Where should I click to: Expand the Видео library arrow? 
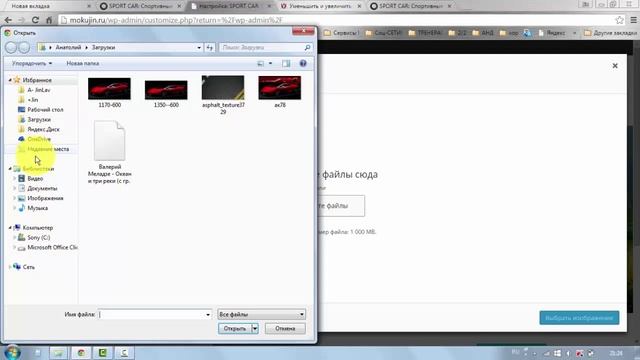(x=15, y=178)
